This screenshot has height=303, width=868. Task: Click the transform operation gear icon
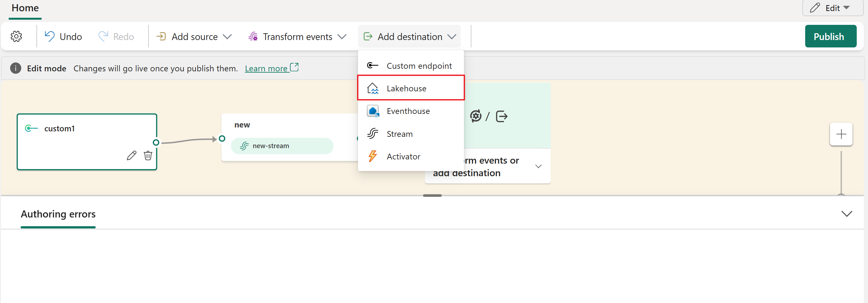tap(476, 116)
